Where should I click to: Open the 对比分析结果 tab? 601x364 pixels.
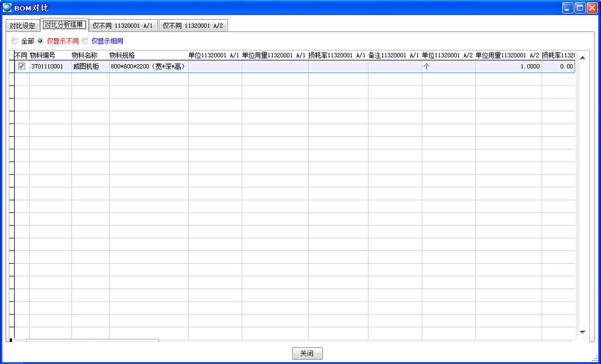[x=64, y=25]
